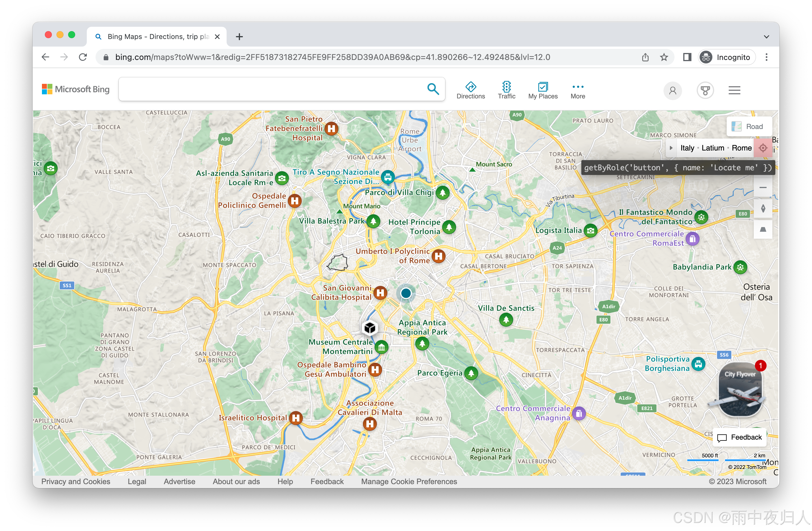Open the hamburger settings menu
The height and width of the screenshot is (531, 812).
[x=734, y=91]
